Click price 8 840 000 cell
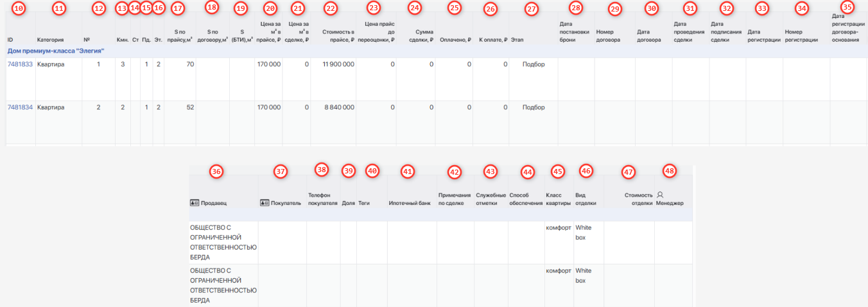Viewport: 868px width, 307px height. pos(340,108)
